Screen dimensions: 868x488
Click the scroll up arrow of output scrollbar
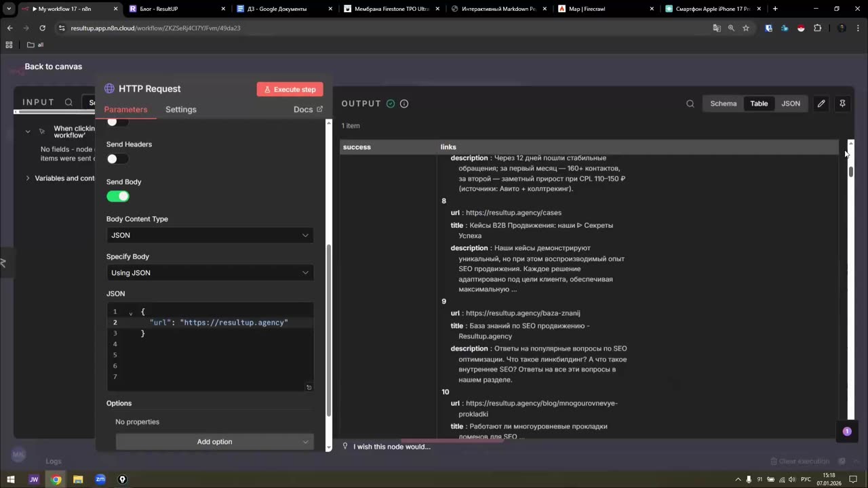pos(851,144)
